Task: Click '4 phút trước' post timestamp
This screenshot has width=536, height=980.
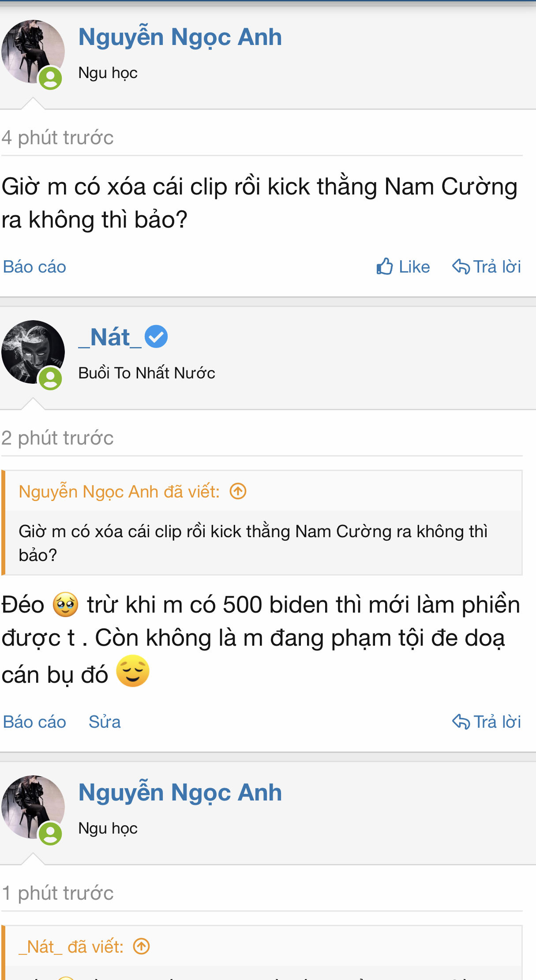Action: pyautogui.click(x=58, y=138)
